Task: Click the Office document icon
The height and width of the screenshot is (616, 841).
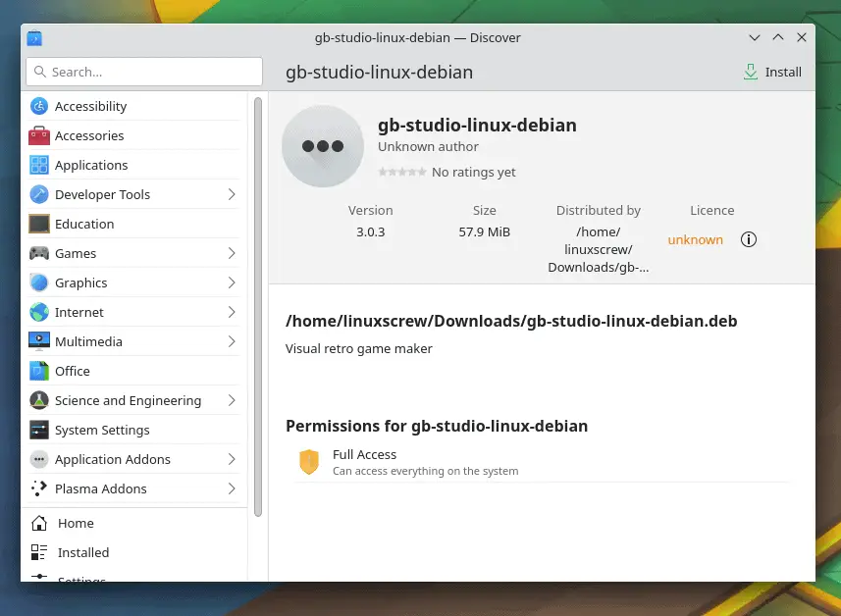Action: tap(39, 371)
